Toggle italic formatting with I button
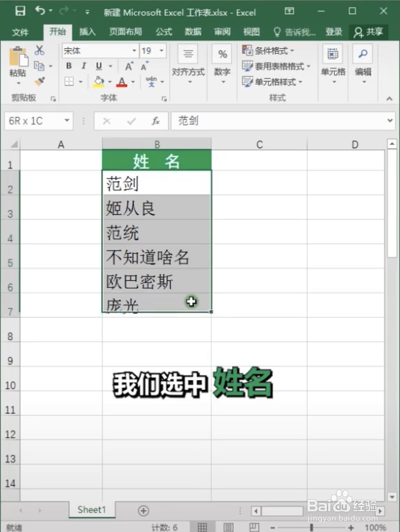The image size is (400, 532). pos(83,66)
